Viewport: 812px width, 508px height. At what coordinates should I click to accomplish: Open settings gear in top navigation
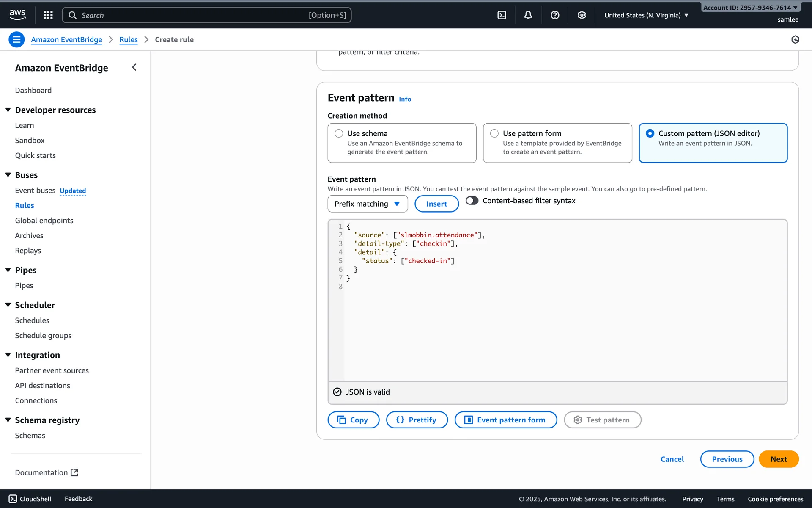pyautogui.click(x=582, y=15)
